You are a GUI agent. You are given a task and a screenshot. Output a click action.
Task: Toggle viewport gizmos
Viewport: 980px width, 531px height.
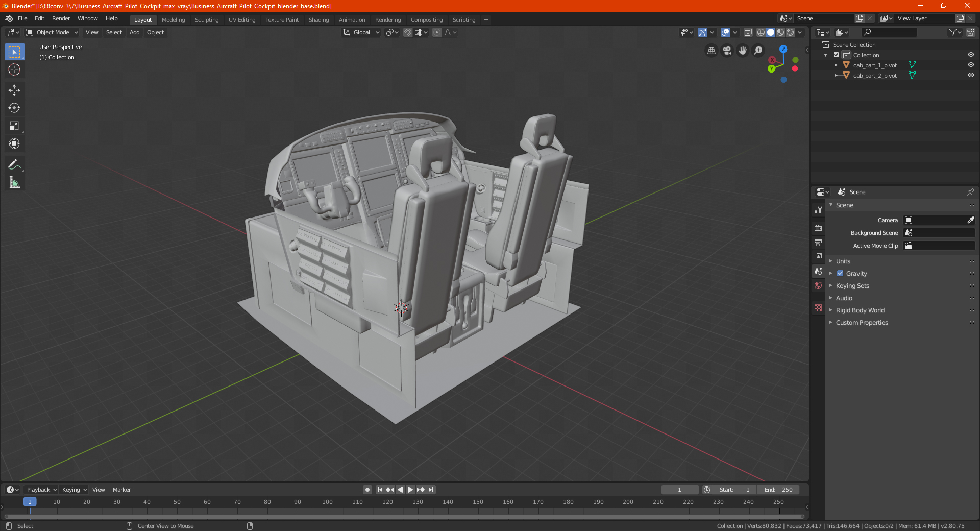[x=702, y=32]
